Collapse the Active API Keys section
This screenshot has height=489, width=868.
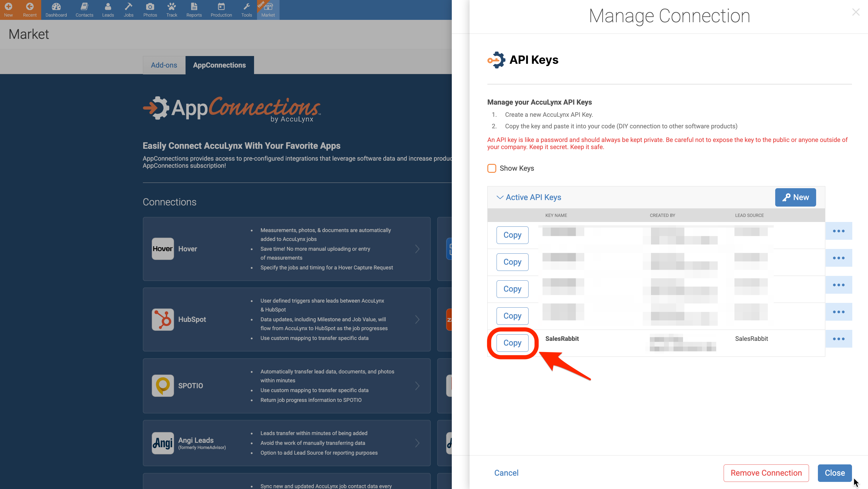[x=500, y=197]
